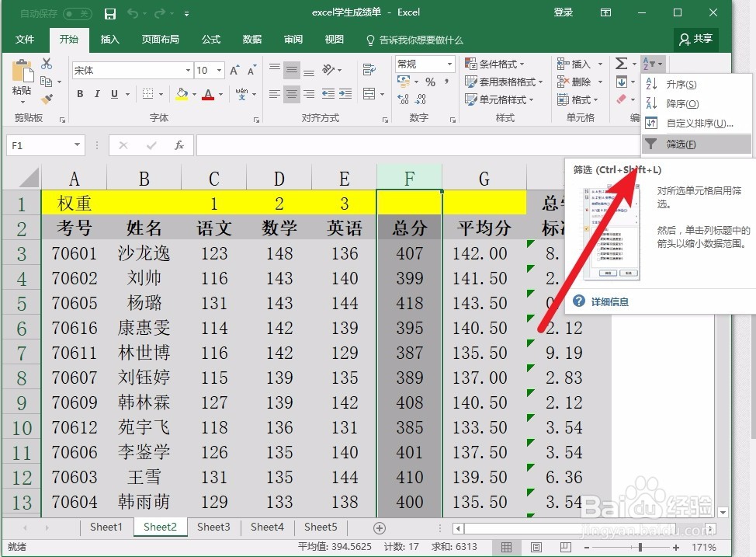Open 单元格样式 cell styles menu
The width and height of the screenshot is (756, 557).
[499, 100]
